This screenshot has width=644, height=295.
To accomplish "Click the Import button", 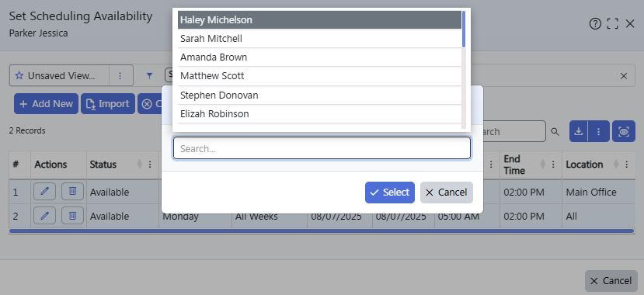I will click(x=108, y=104).
